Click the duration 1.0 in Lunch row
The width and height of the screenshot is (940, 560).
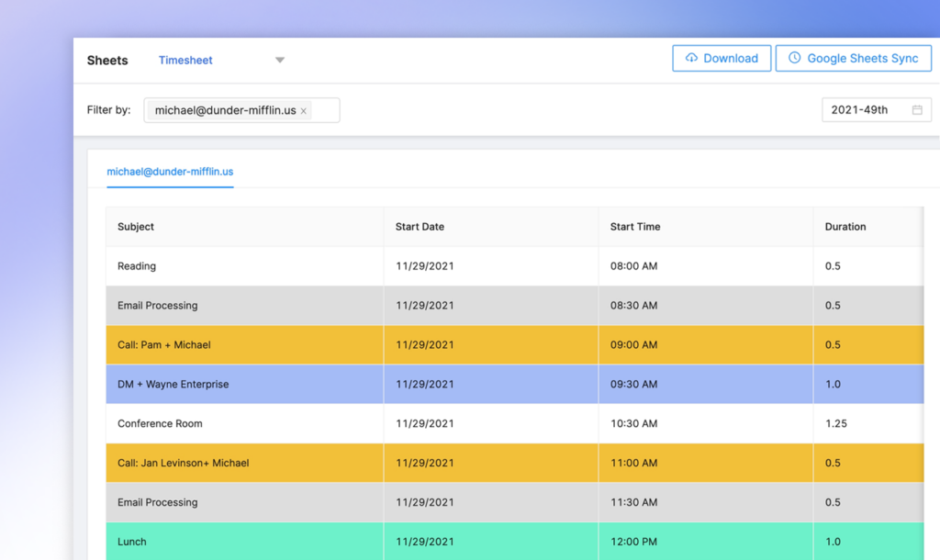[x=833, y=542]
